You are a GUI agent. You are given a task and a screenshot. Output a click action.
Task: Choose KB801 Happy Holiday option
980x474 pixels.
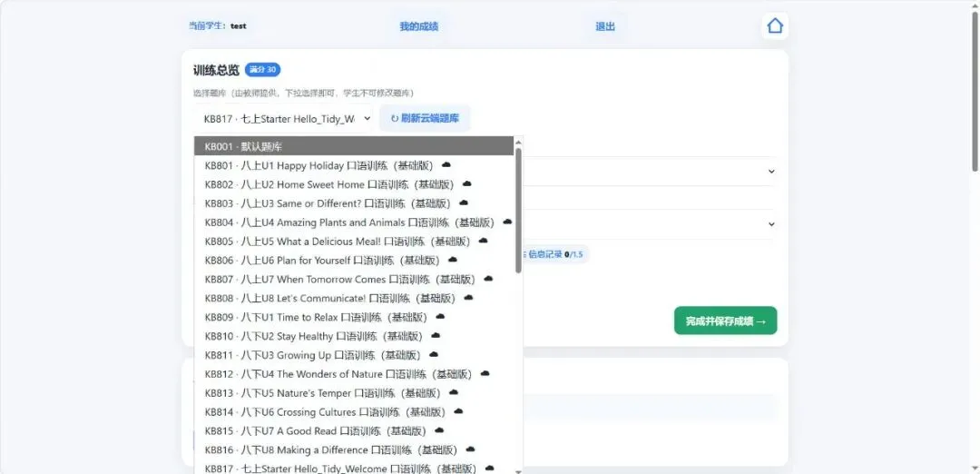pyautogui.click(x=354, y=165)
